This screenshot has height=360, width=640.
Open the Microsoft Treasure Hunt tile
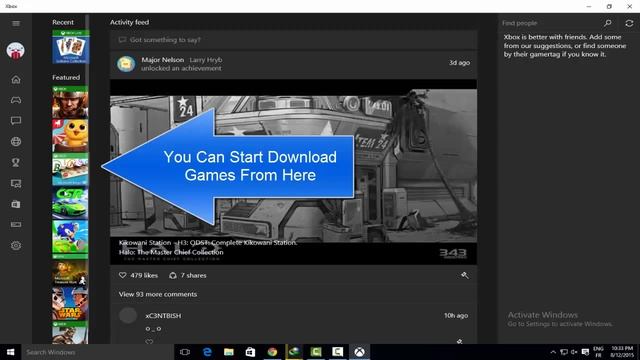[70, 270]
